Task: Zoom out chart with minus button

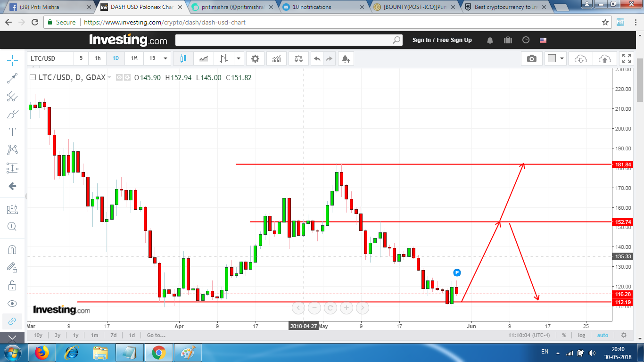Action: 314,308
